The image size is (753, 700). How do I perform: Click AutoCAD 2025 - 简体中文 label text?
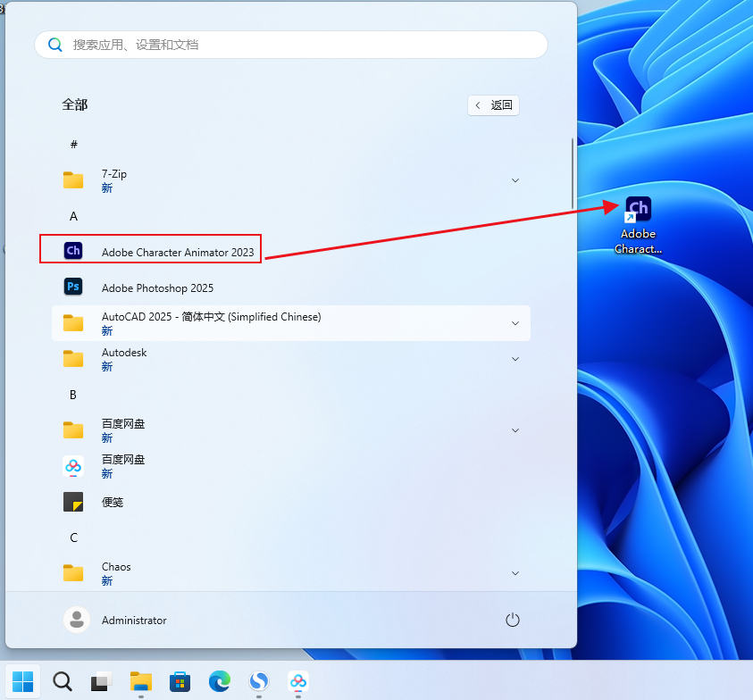pyautogui.click(x=212, y=317)
